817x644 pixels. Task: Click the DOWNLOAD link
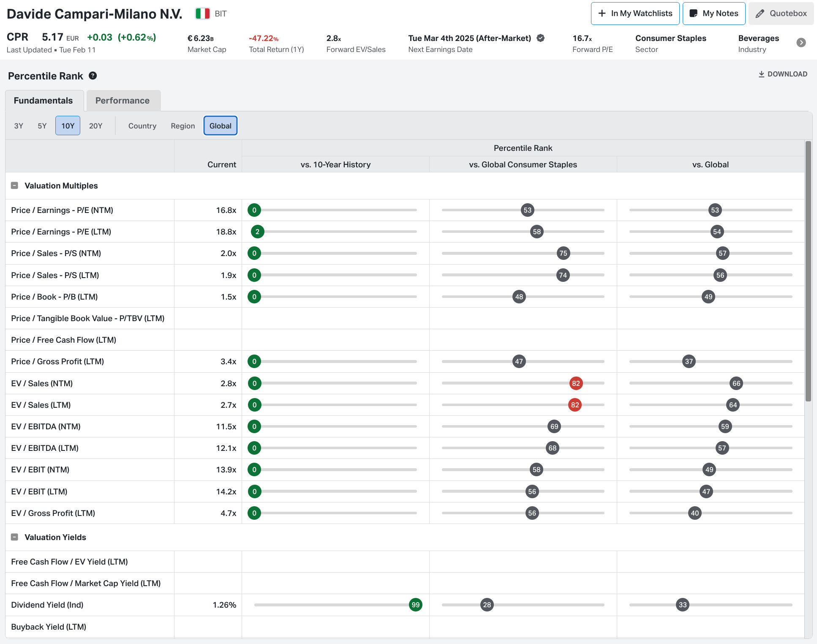783,74
